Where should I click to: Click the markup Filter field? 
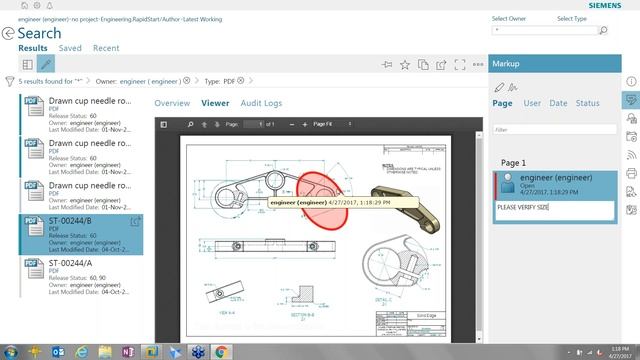(x=555, y=130)
